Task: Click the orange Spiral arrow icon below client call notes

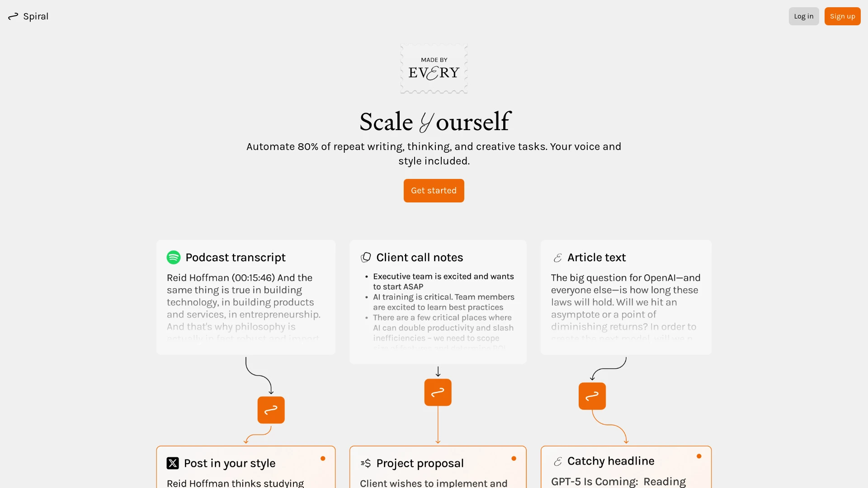Action: coord(438,392)
